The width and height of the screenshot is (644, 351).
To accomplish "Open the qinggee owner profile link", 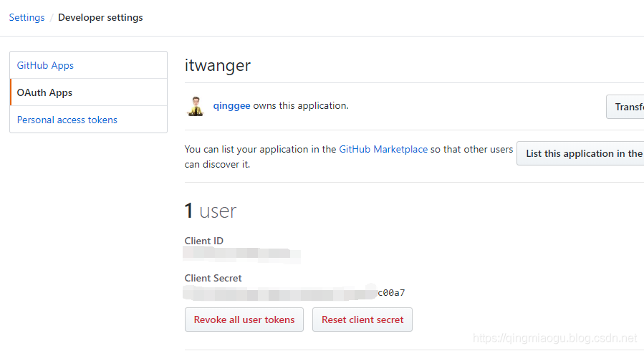I will tap(231, 105).
